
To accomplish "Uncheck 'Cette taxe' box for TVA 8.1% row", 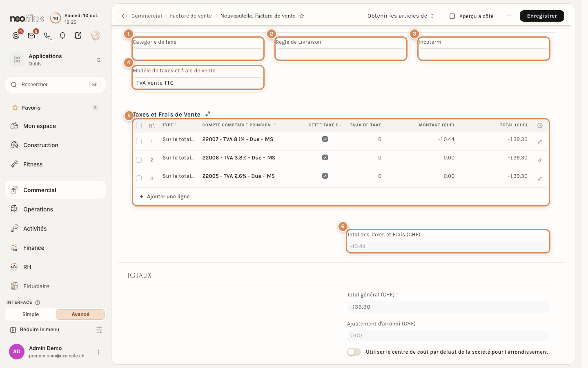I will coord(325,139).
